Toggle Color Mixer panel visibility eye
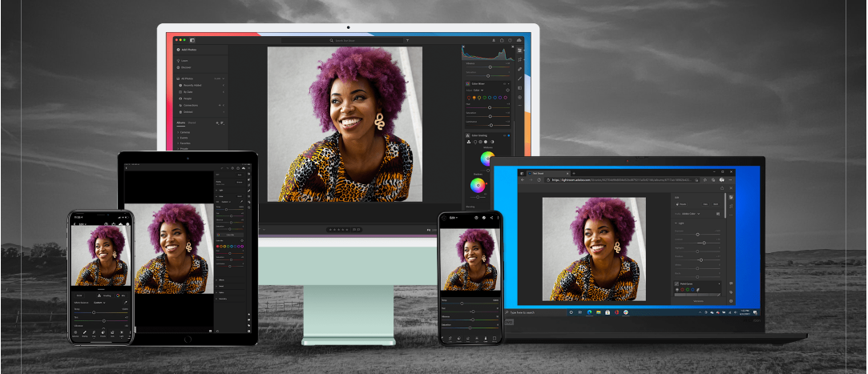The image size is (868, 374). (x=509, y=83)
